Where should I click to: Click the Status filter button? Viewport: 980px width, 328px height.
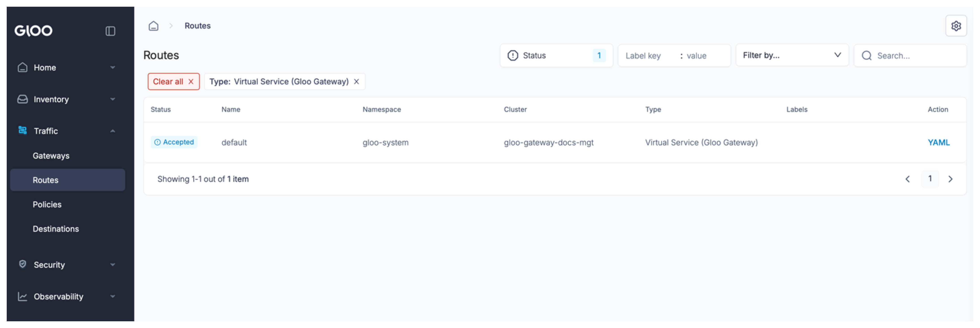pos(556,55)
